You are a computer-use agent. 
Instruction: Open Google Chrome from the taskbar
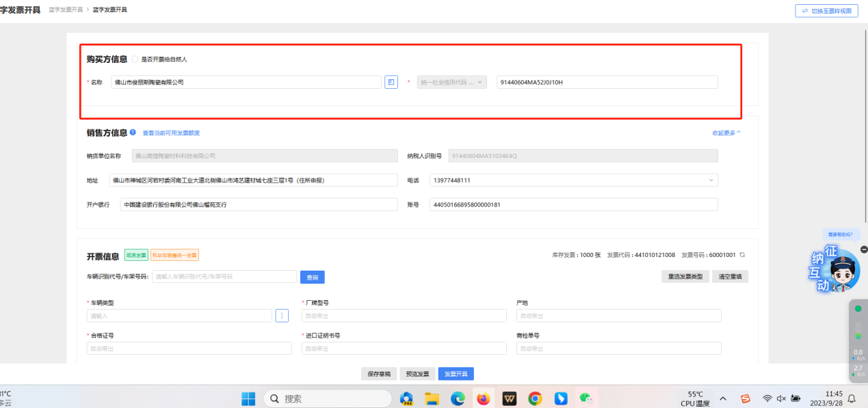click(535, 398)
